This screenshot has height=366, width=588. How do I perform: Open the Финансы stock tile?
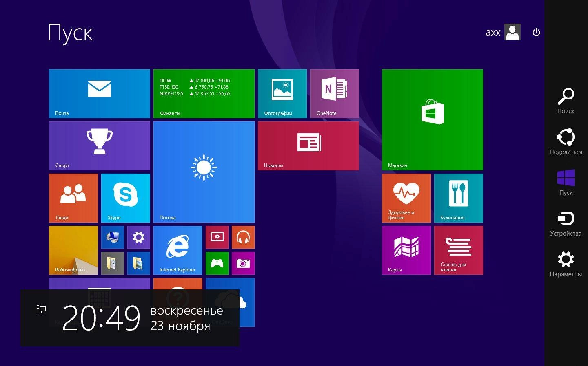click(204, 94)
